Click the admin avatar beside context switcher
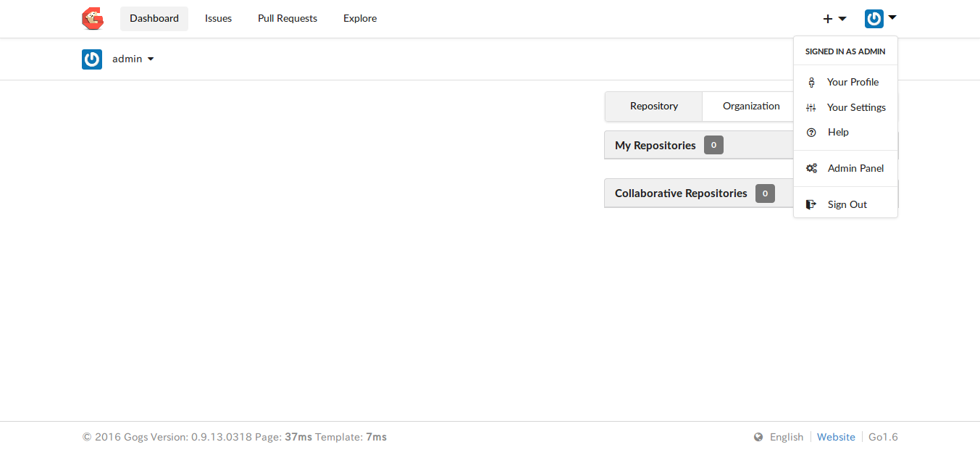 tap(92, 59)
